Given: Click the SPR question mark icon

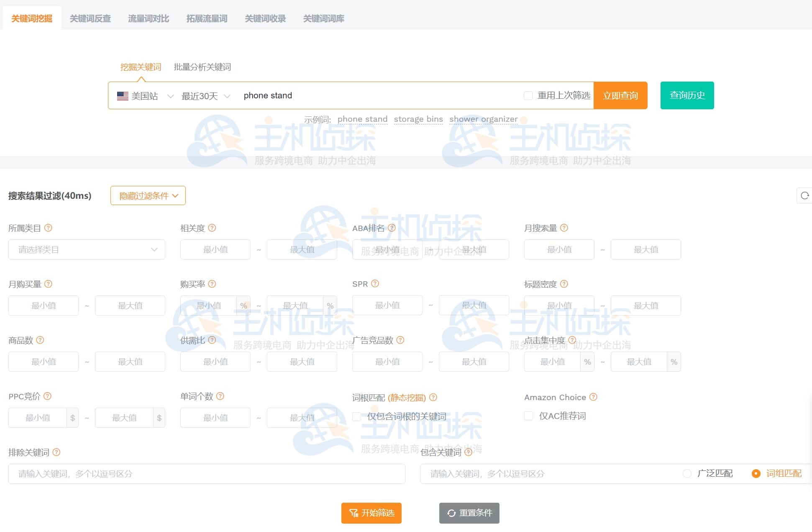Looking at the screenshot, I should click(375, 284).
